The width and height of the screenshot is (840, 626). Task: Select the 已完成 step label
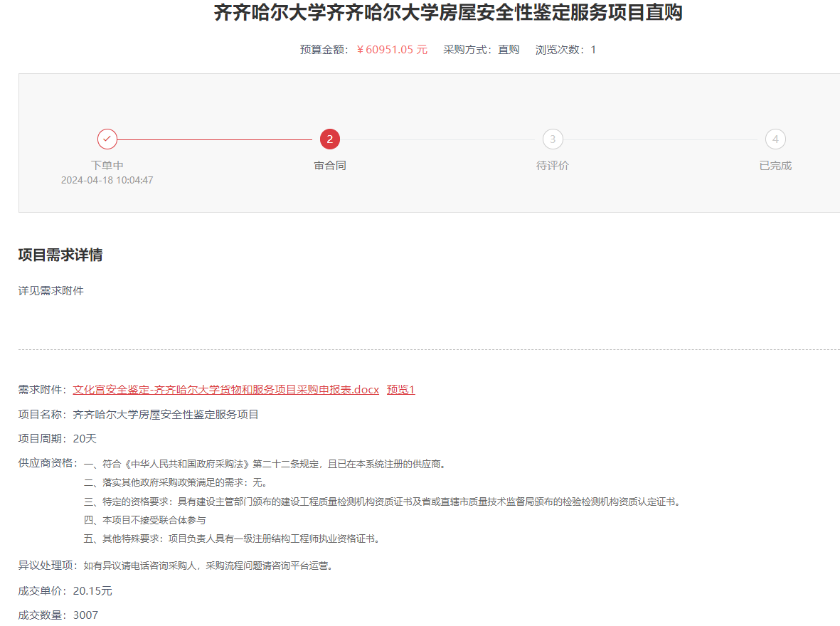point(775,165)
